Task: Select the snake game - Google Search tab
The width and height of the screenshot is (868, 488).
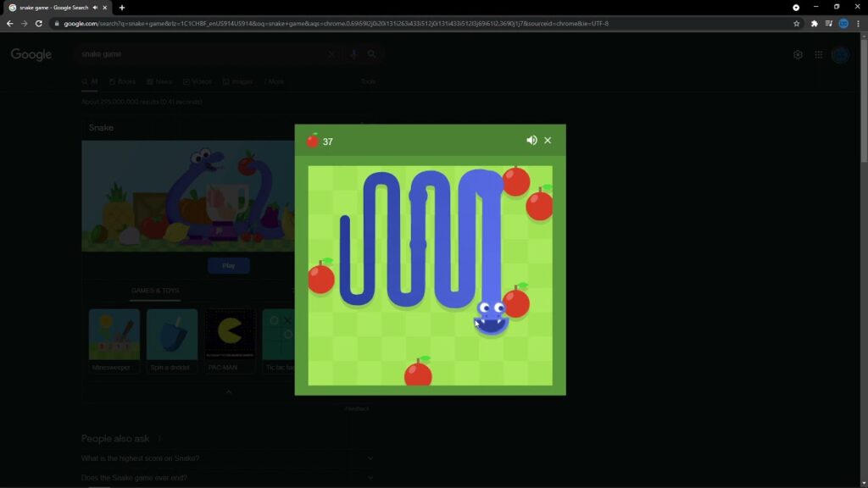Action: click(53, 8)
